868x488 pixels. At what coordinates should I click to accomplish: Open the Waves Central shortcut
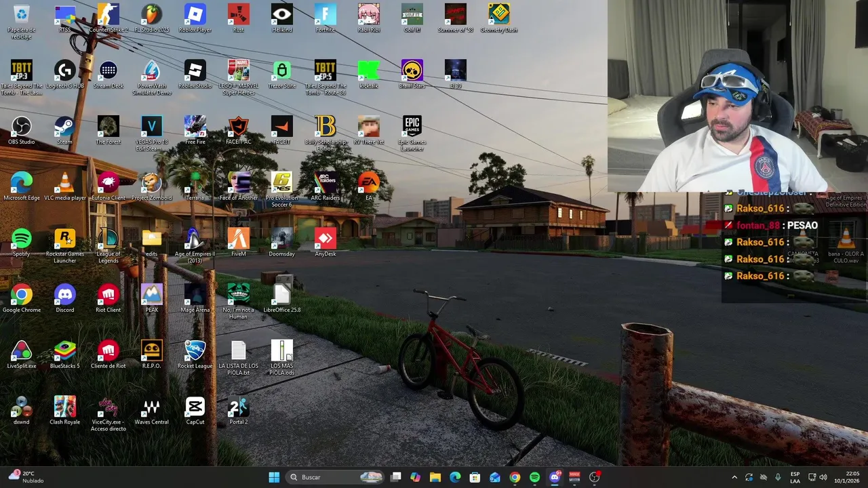point(151,411)
